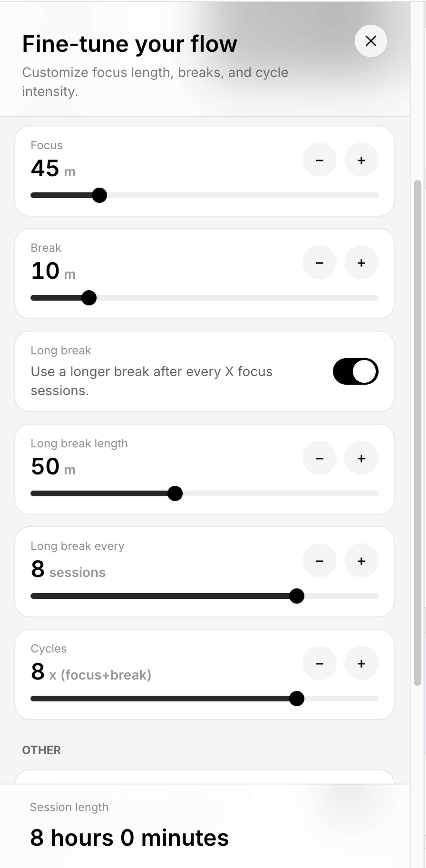Decrease Long break length with minus
The height and width of the screenshot is (868, 426).
pos(319,458)
